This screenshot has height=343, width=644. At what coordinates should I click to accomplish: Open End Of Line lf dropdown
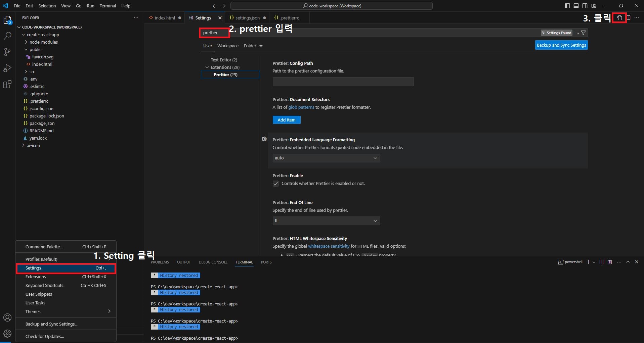[x=326, y=221]
